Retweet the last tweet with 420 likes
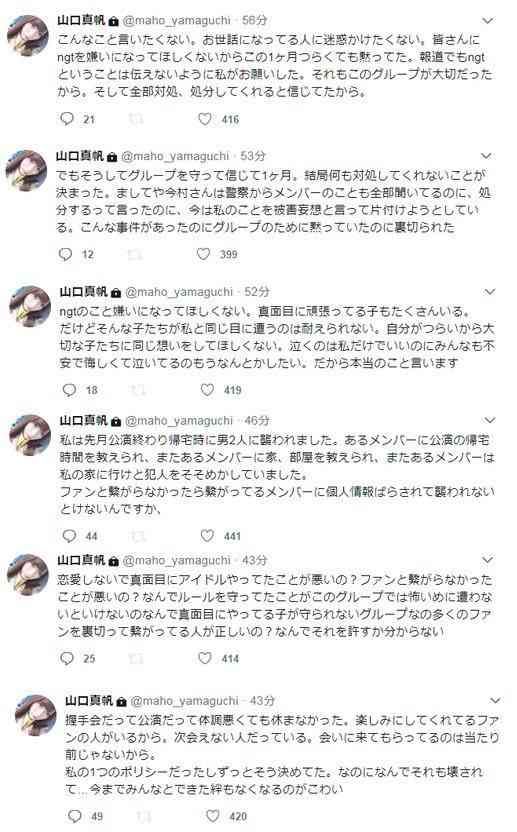Image resolution: width=517 pixels, height=832 pixels. click(x=144, y=816)
